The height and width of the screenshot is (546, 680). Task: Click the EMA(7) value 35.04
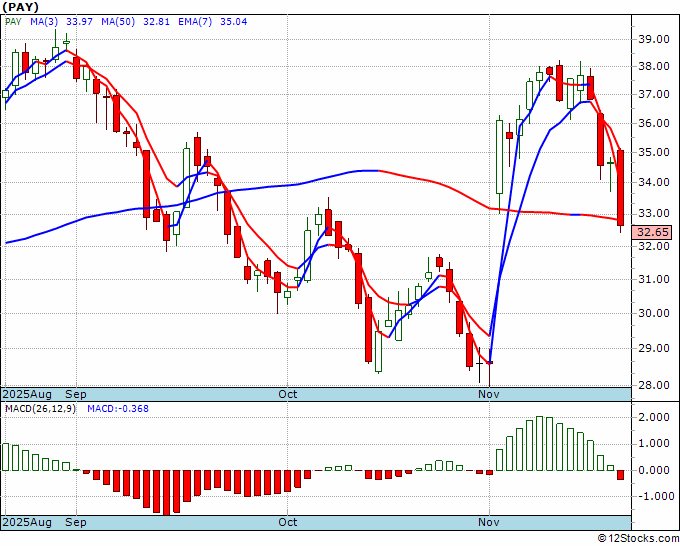point(234,21)
